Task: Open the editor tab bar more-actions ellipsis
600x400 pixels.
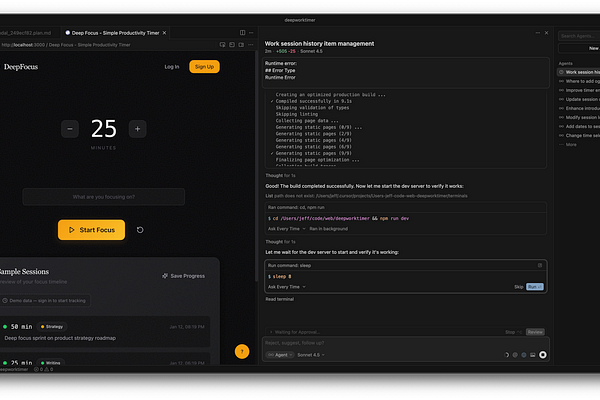Action: [x=251, y=33]
